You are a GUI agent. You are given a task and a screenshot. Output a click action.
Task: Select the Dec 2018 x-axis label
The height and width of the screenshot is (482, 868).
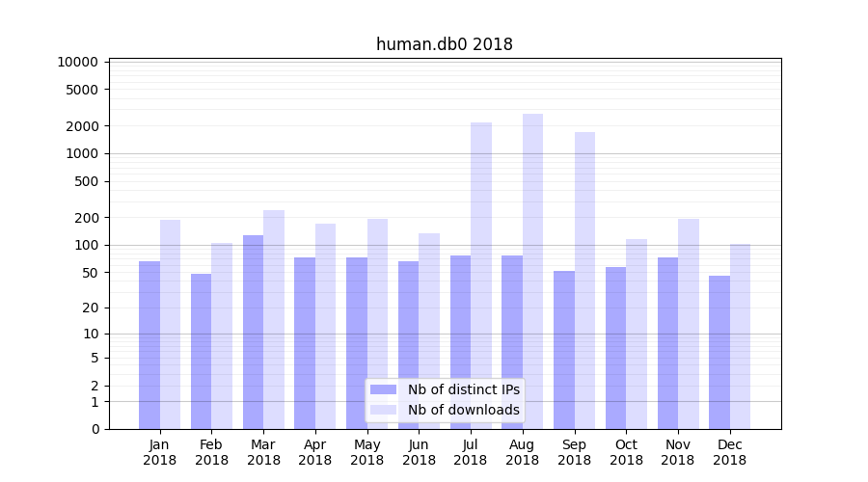pos(730,452)
